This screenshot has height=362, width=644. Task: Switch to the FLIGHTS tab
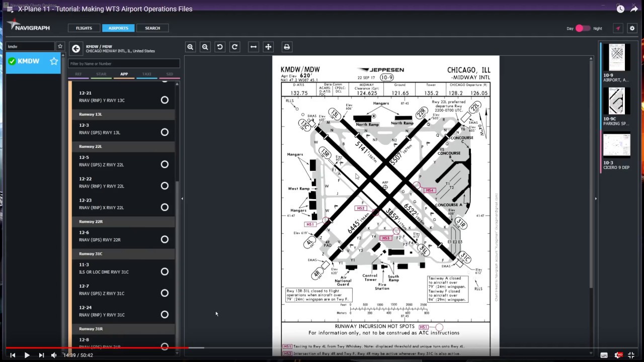pos(84,28)
